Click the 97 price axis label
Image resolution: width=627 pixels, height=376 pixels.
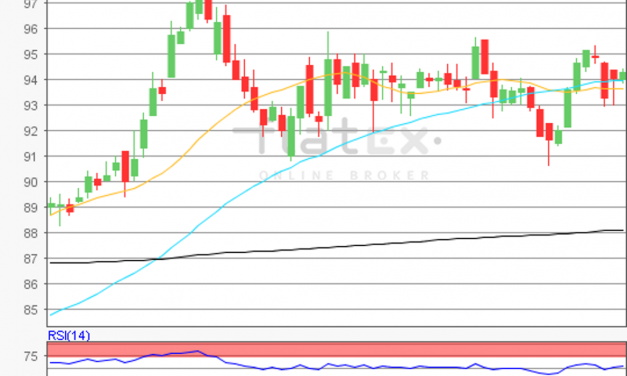click(32, 4)
